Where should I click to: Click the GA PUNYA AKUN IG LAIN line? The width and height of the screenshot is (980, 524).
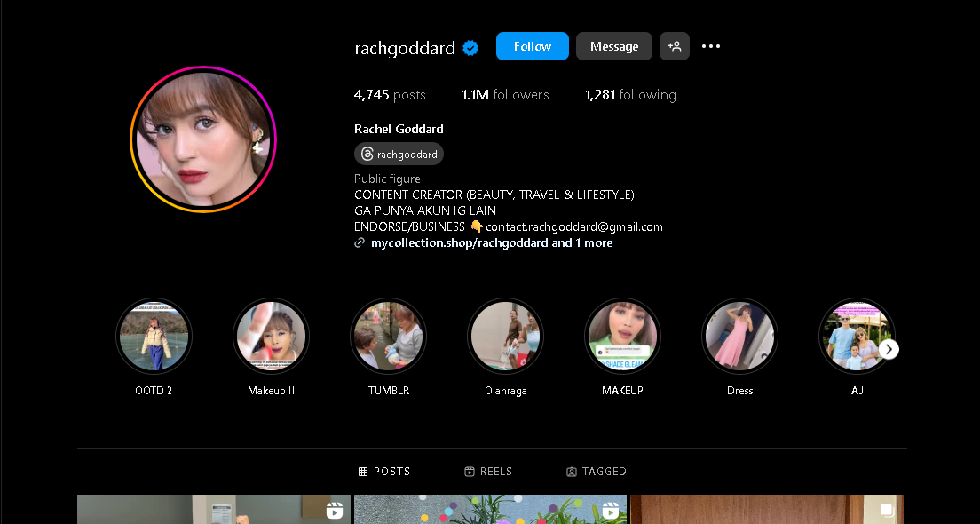click(425, 210)
